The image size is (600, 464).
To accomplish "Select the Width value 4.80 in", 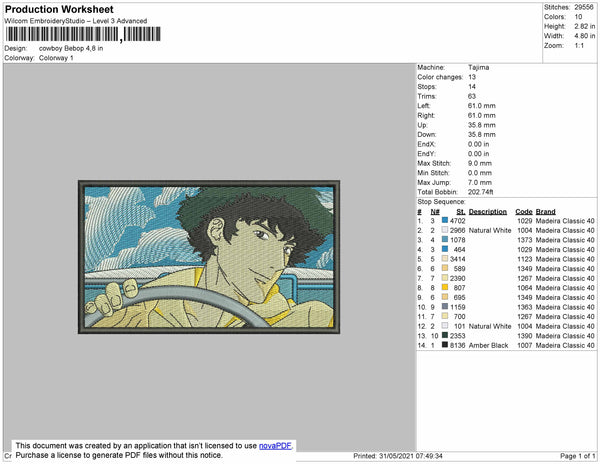I will pyautogui.click(x=585, y=36).
